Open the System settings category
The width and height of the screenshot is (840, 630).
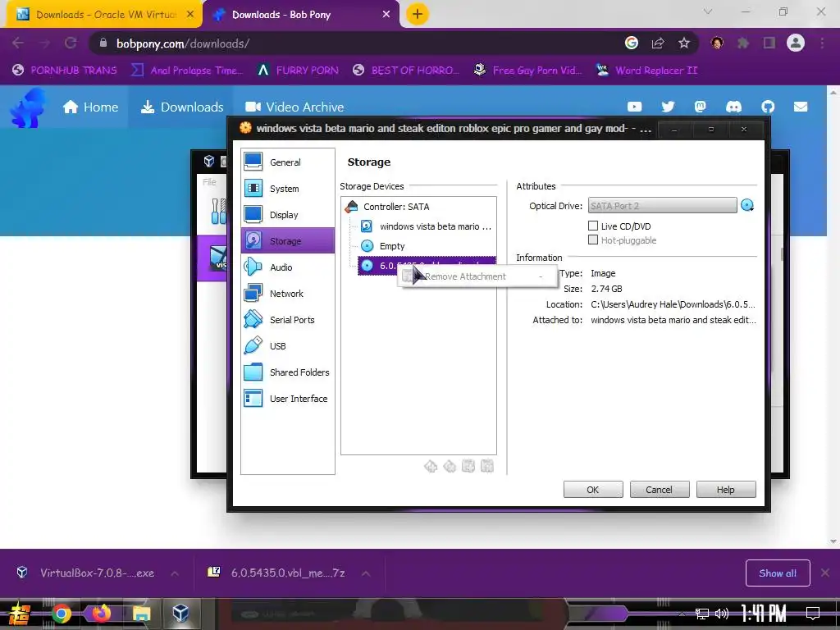[x=288, y=189]
